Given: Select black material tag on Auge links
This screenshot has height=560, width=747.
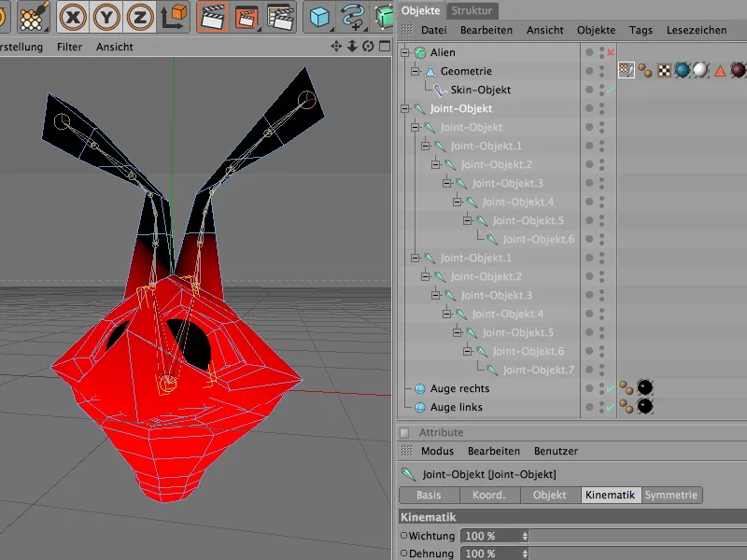Looking at the screenshot, I should pyautogui.click(x=645, y=406).
